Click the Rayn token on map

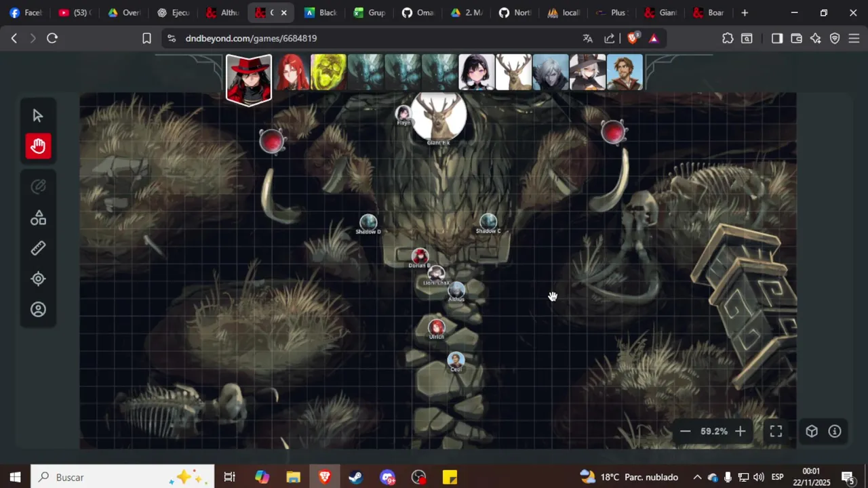pos(403,114)
